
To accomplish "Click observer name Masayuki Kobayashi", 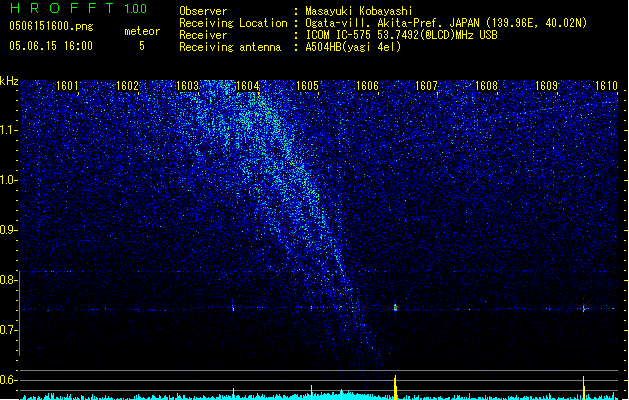I will pyautogui.click(x=359, y=11).
